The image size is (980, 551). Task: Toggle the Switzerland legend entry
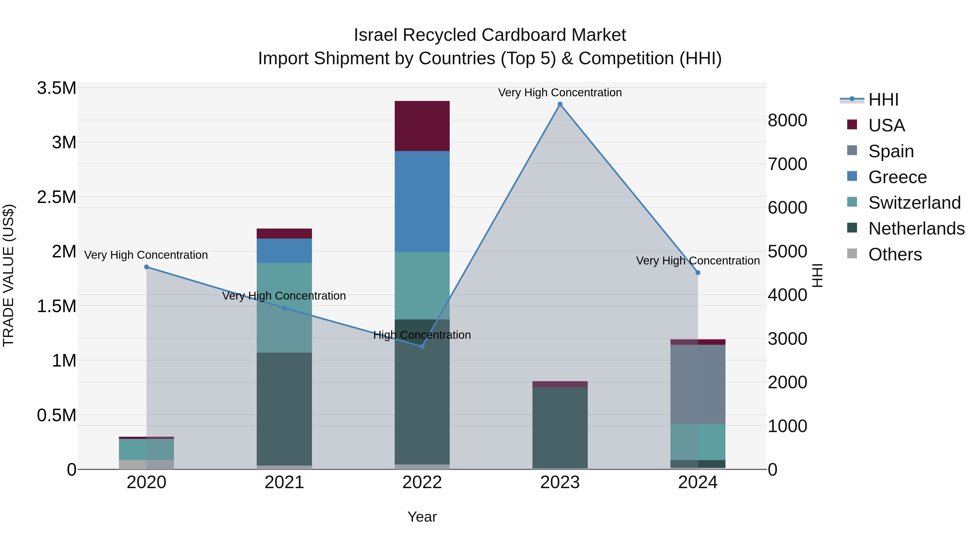click(904, 203)
